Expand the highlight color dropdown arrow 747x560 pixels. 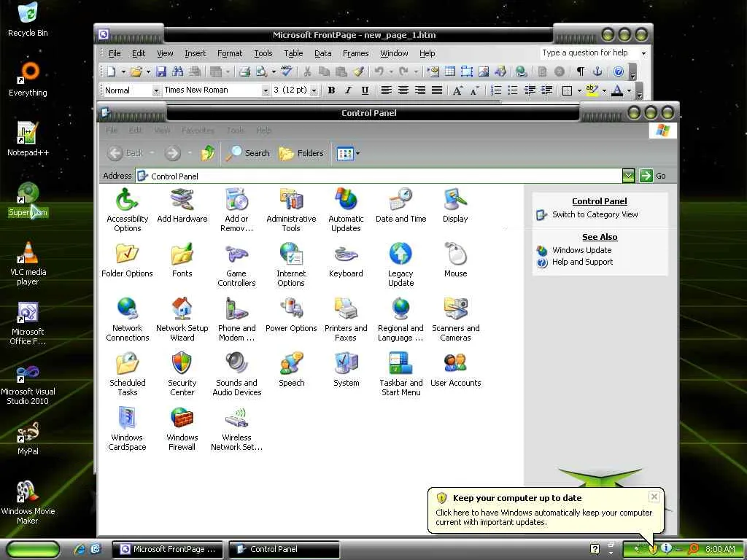pyautogui.click(x=604, y=90)
